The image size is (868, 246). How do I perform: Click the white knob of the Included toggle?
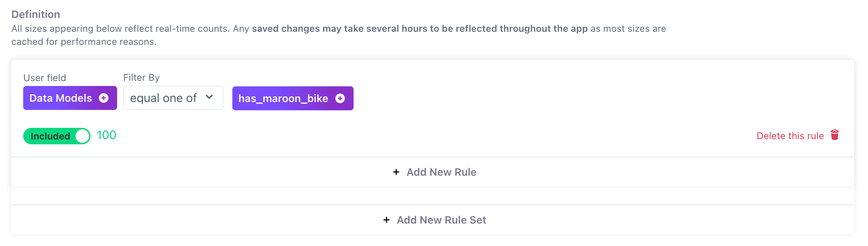point(82,136)
